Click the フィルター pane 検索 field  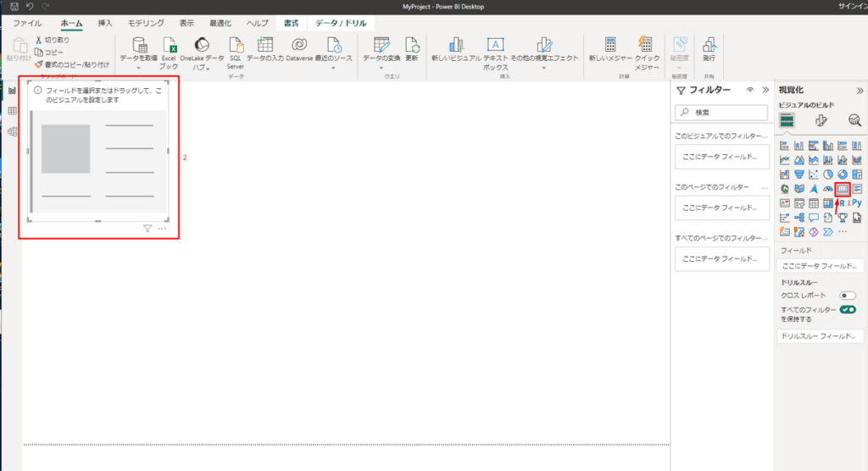click(x=721, y=112)
